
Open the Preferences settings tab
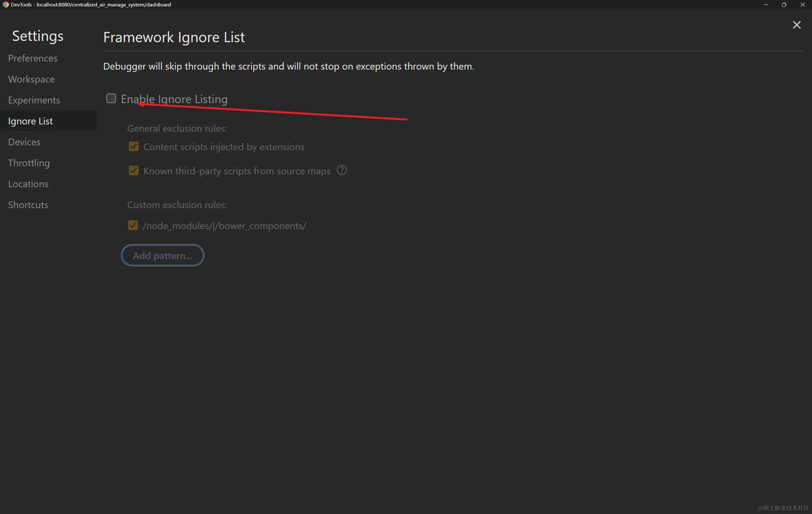coord(33,58)
